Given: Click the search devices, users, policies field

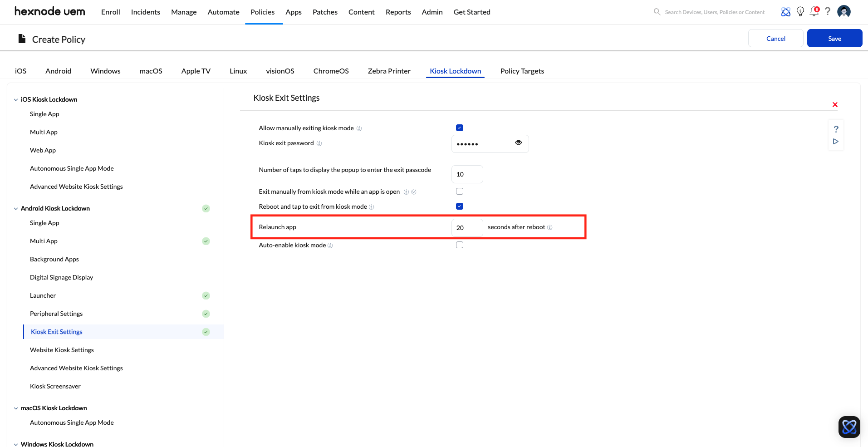Looking at the screenshot, I should click(714, 12).
